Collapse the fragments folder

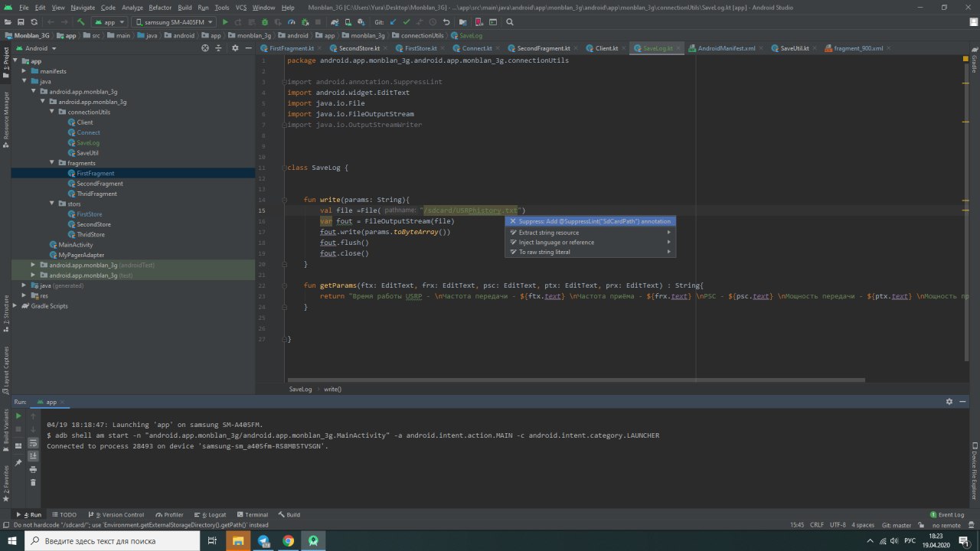(x=54, y=163)
